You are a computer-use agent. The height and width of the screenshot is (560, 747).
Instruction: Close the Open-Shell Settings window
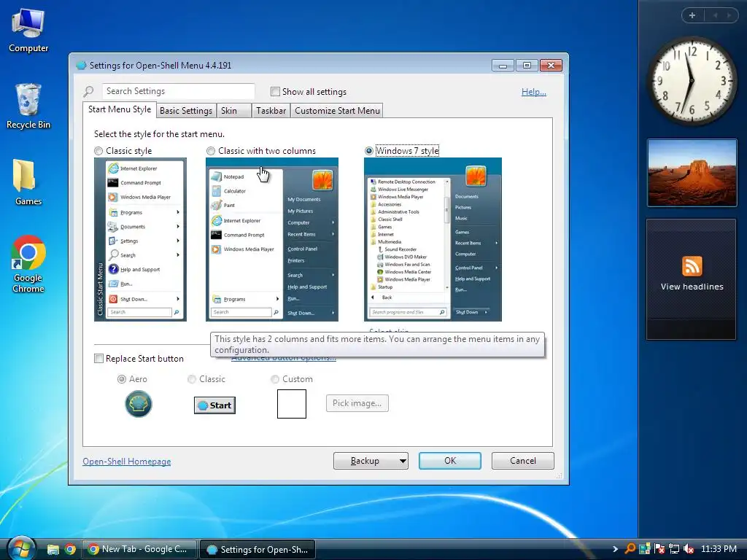(x=551, y=65)
